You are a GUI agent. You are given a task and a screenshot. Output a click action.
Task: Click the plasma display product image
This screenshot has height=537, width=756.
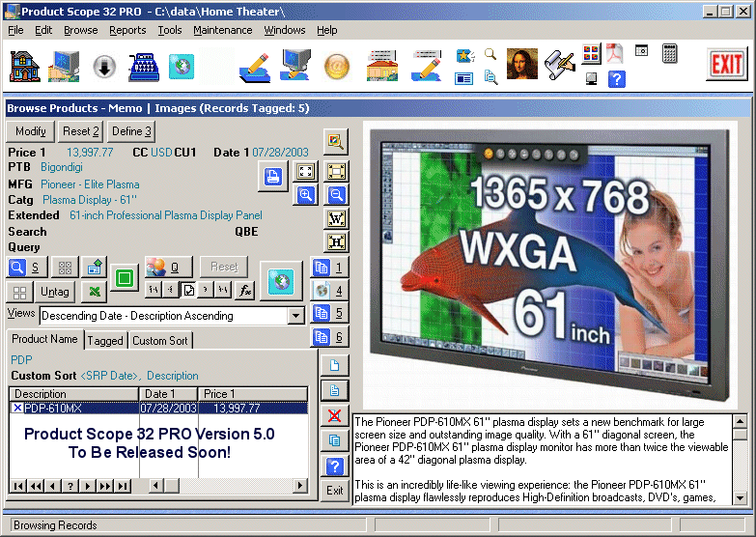point(550,264)
